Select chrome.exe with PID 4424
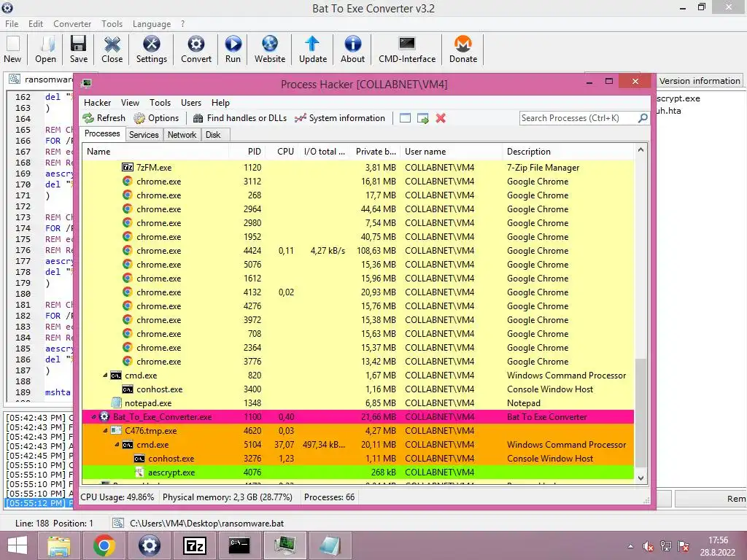 (x=357, y=251)
